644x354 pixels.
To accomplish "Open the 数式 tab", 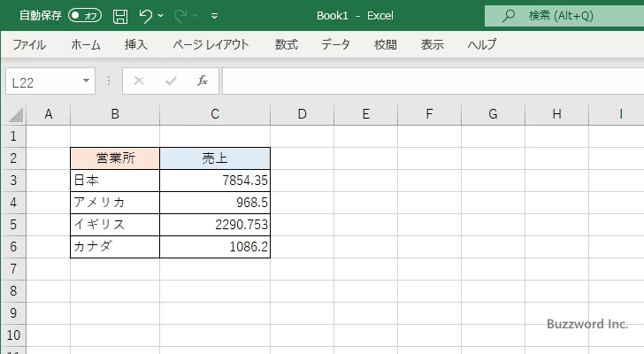I will 287,44.
